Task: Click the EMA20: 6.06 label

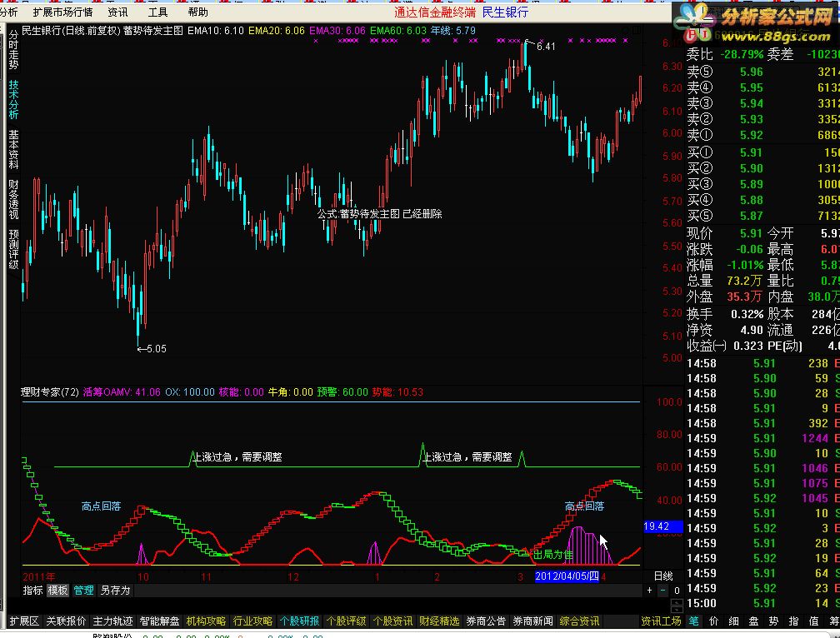Action: click(x=277, y=31)
